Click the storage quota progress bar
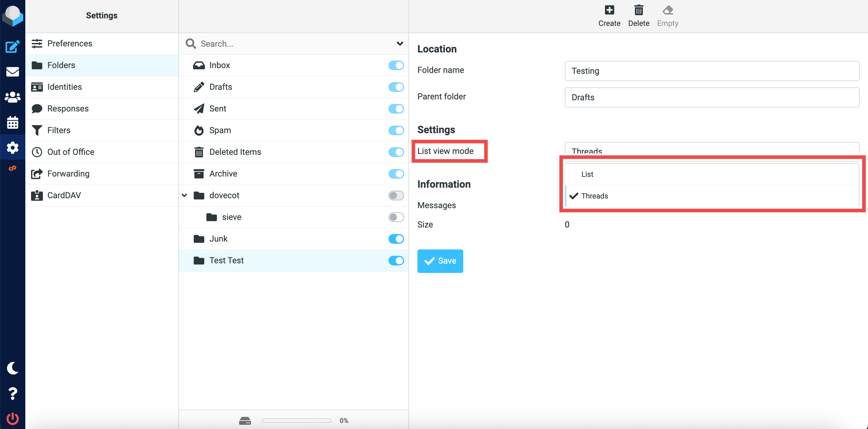The image size is (868, 429). [296, 420]
